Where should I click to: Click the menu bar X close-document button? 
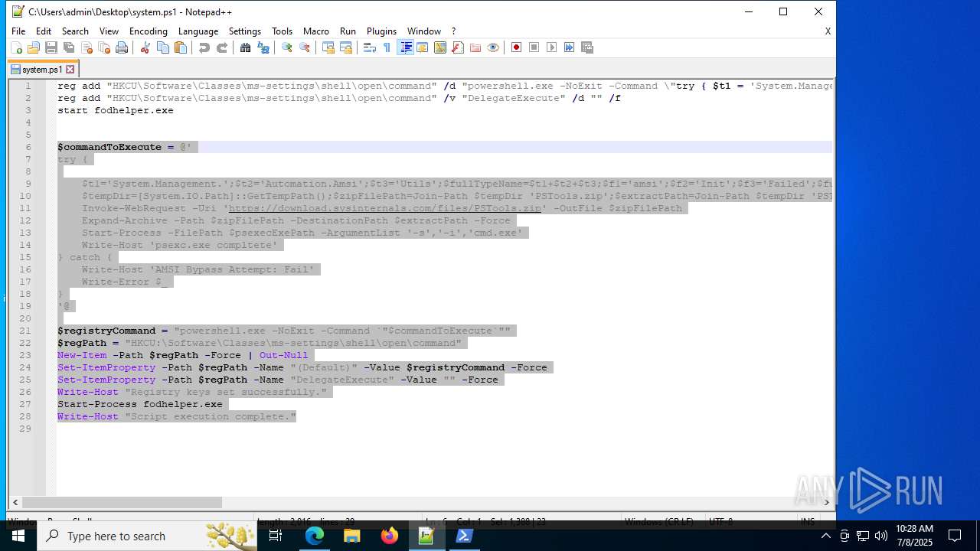click(828, 31)
